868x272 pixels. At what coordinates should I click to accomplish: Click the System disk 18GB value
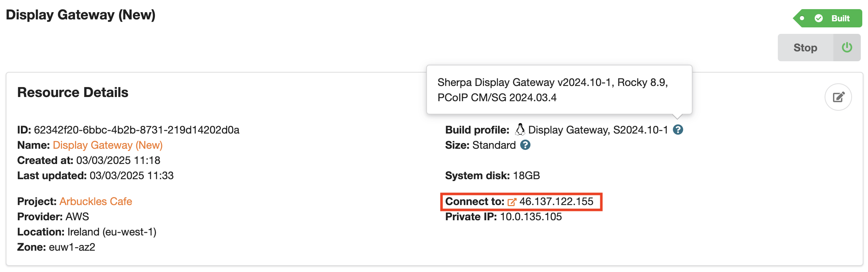pos(526,176)
